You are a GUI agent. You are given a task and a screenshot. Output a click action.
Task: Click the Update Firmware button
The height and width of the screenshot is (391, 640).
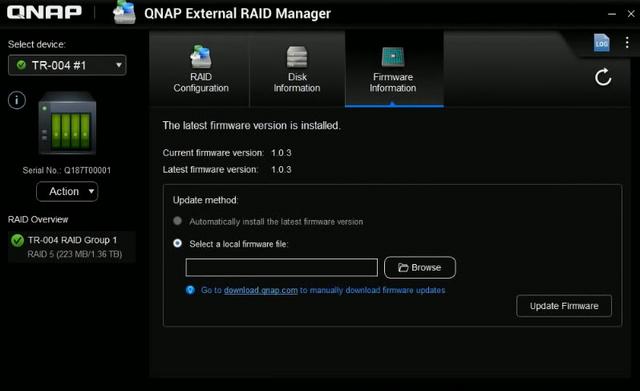[564, 306]
